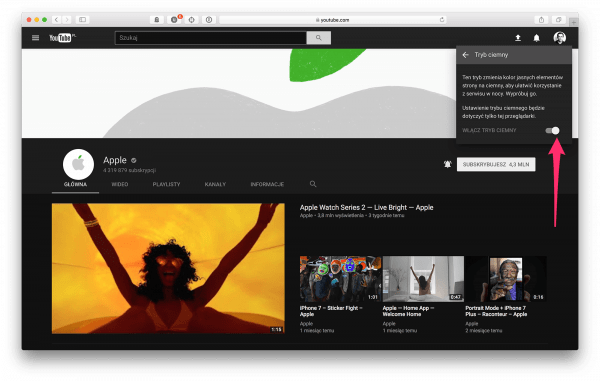Click the Subskrybujesz 4,3 mln button
600x381 pixels.
[x=496, y=164]
